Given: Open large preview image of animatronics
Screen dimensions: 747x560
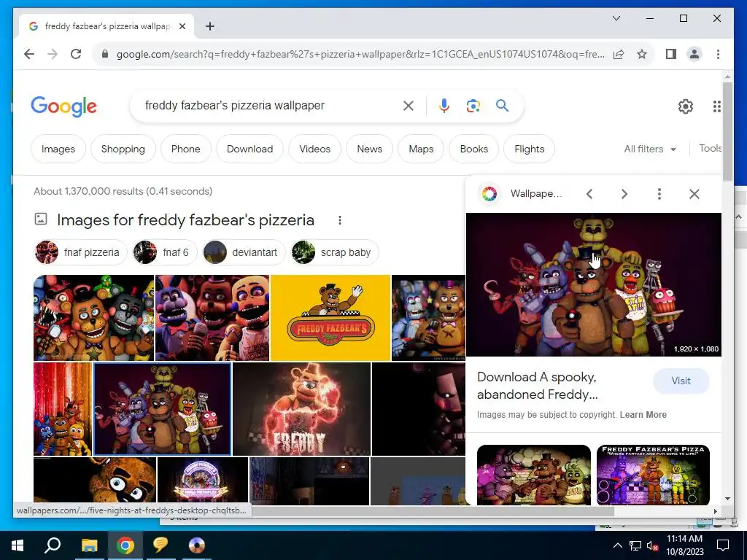Looking at the screenshot, I should pos(594,284).
